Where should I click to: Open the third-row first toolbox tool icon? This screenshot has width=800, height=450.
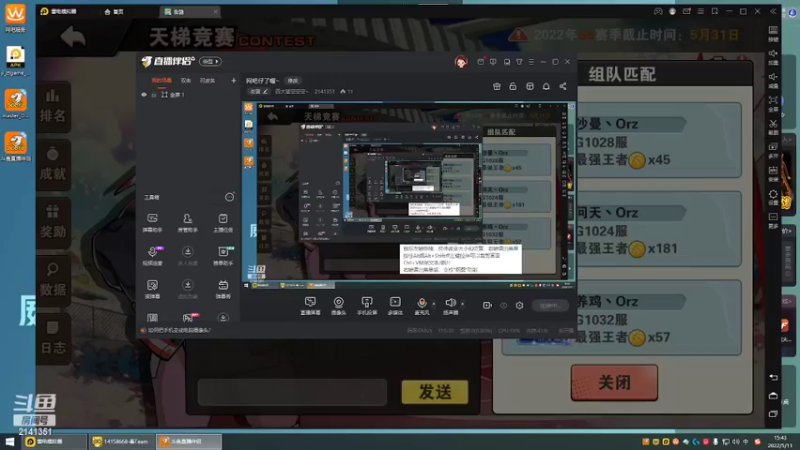tap(152, 288)
